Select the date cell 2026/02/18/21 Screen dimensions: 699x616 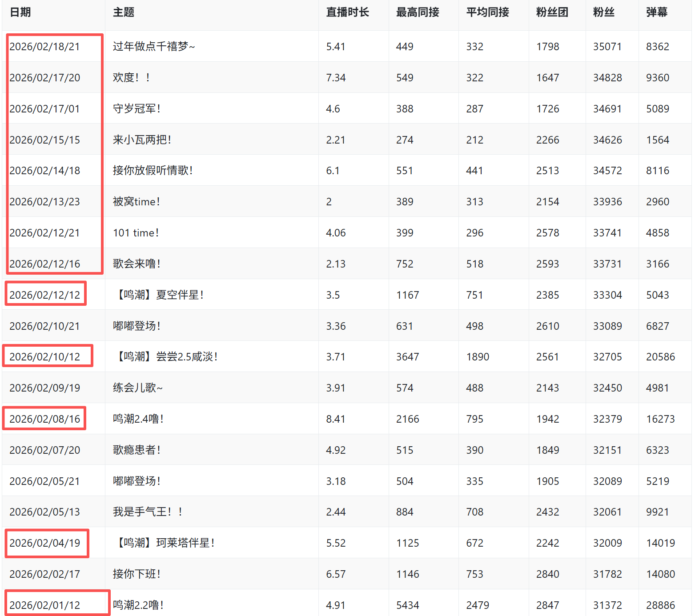pos(44,47)
